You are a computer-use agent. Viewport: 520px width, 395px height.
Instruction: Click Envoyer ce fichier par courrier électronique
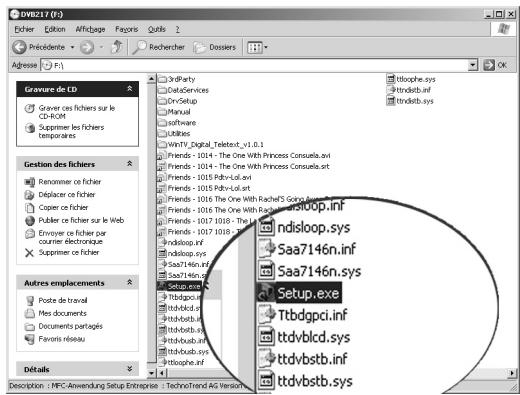[x=72, y=237]
